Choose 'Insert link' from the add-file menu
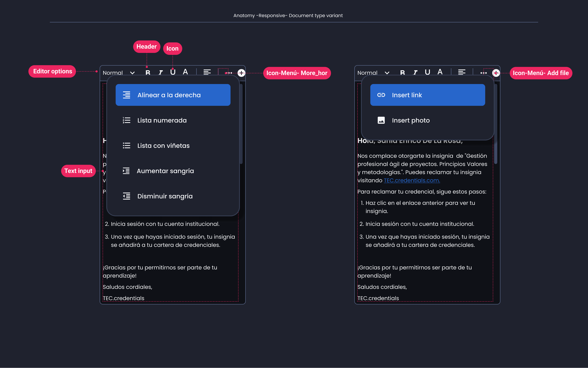 coord(428,95)
